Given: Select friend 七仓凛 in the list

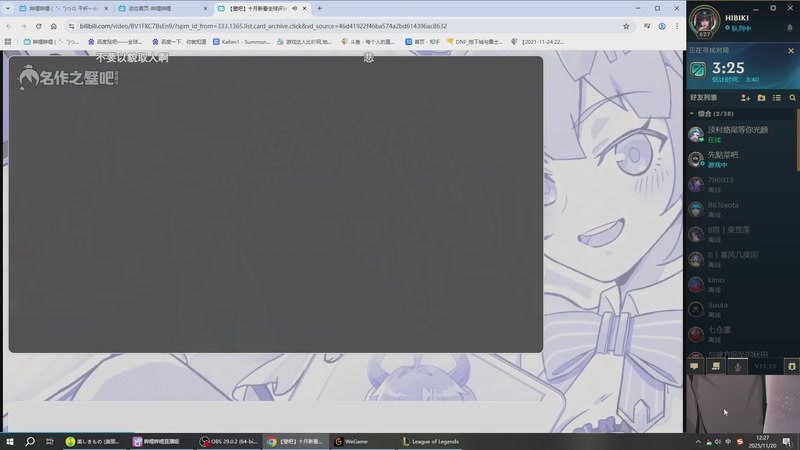Looking at the screenshot, I should coord(741,334).
